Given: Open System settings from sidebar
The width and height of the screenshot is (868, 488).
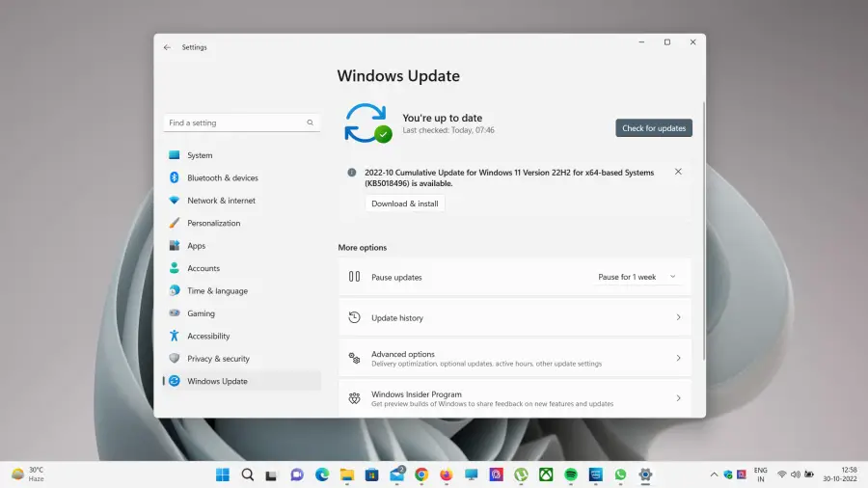Looking at the screenshot, I should coord(242,155).
